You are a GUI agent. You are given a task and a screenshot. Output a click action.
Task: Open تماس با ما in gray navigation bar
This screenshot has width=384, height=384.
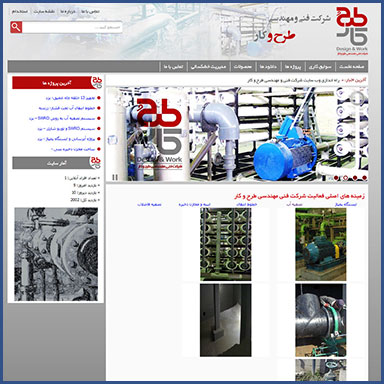[x=173, y=67]
